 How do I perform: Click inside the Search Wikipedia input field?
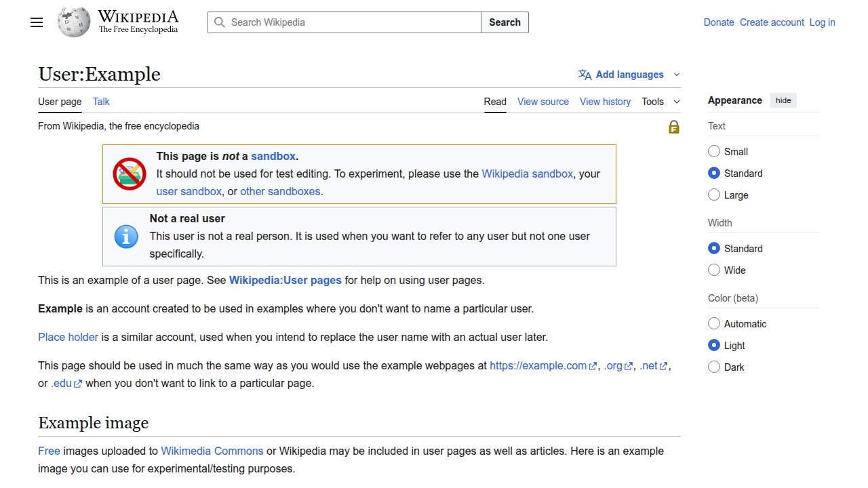pos(339,22)
